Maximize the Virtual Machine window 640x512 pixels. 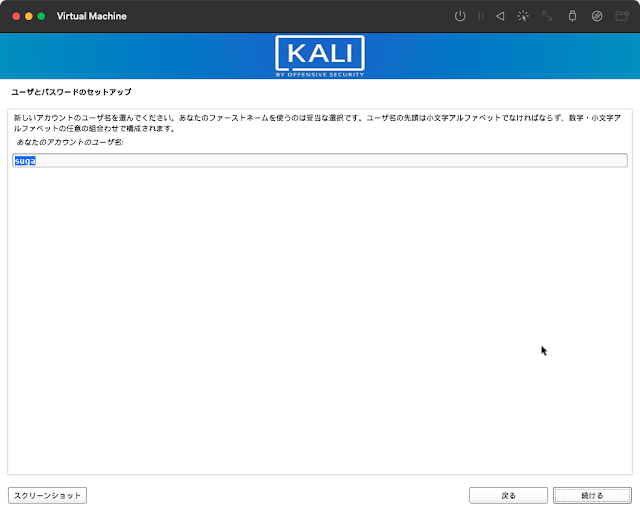pyautogui.click(x=41, y=16)
